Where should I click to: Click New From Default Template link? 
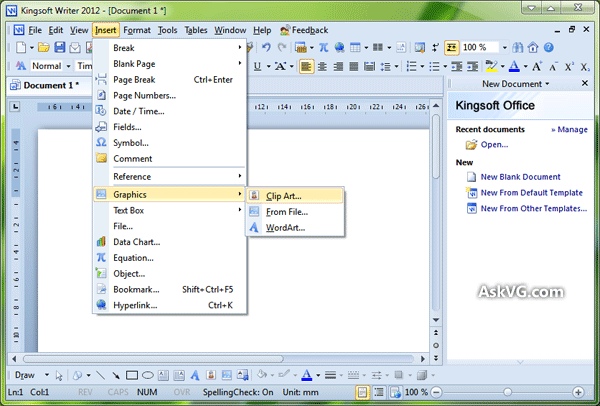pos(532,192)
